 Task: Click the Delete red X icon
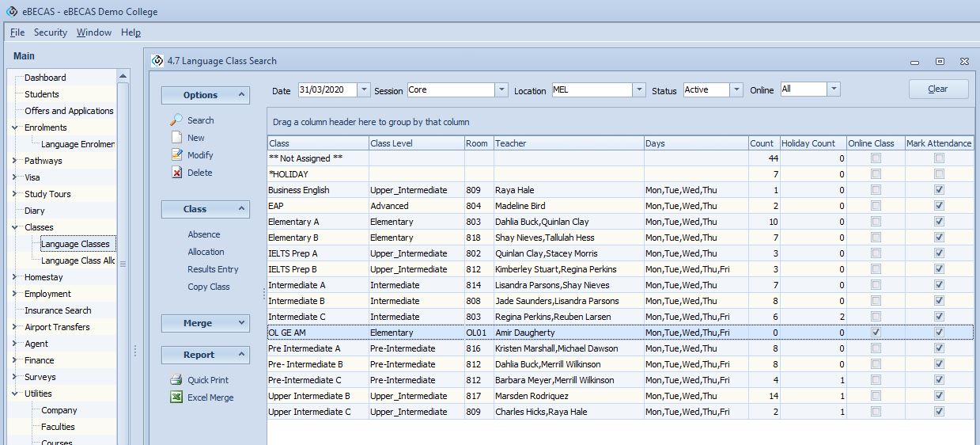(176, 173)
